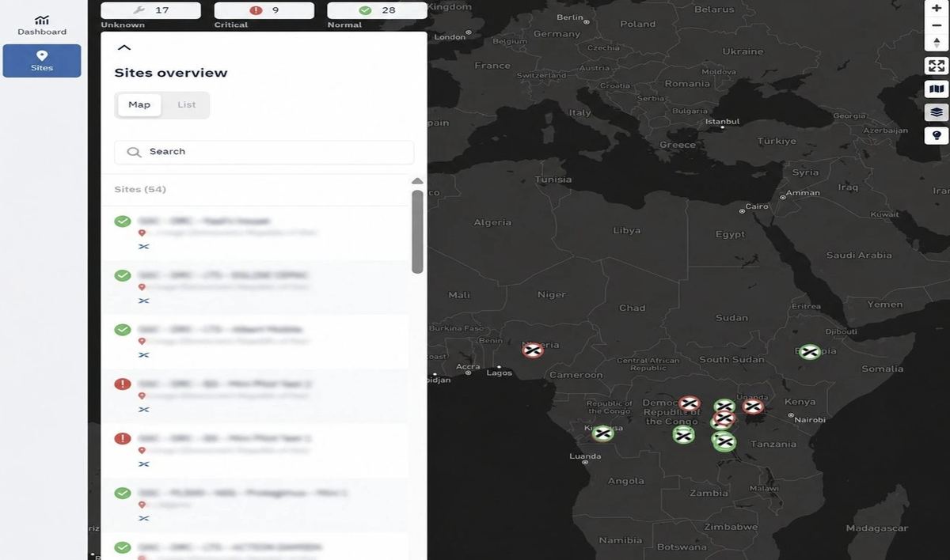Zoom out of the map with the minus button

coord(937,25)
